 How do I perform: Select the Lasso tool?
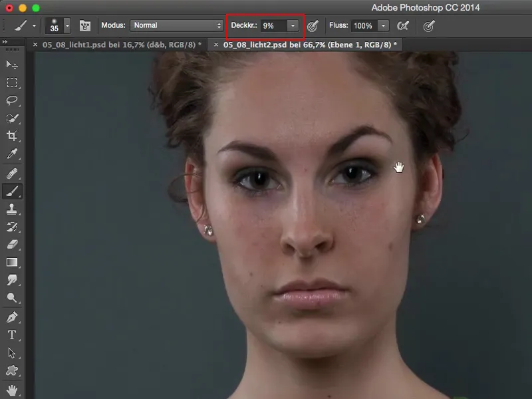pos(12,100)
